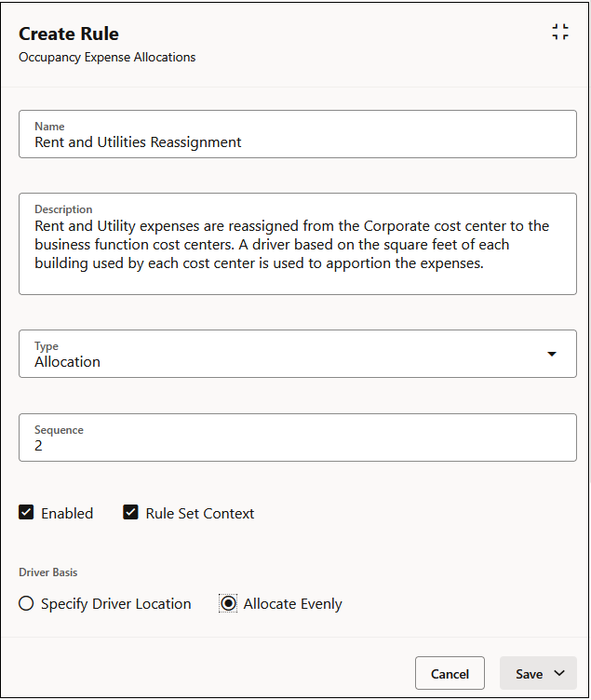Click the Specify Driver Location label text
Image resolution: width=591 pixels, height=700 pixels.
click(x=116, y=604)
